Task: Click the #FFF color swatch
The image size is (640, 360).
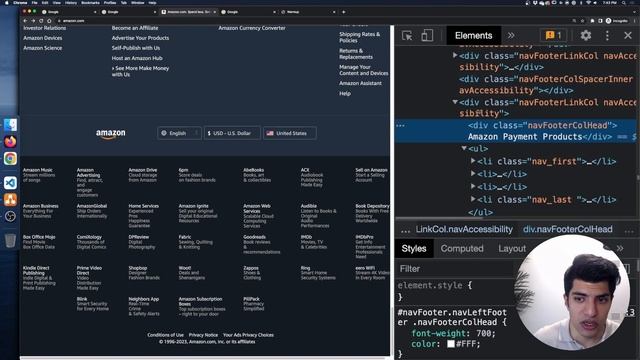Action: (451, 344)
